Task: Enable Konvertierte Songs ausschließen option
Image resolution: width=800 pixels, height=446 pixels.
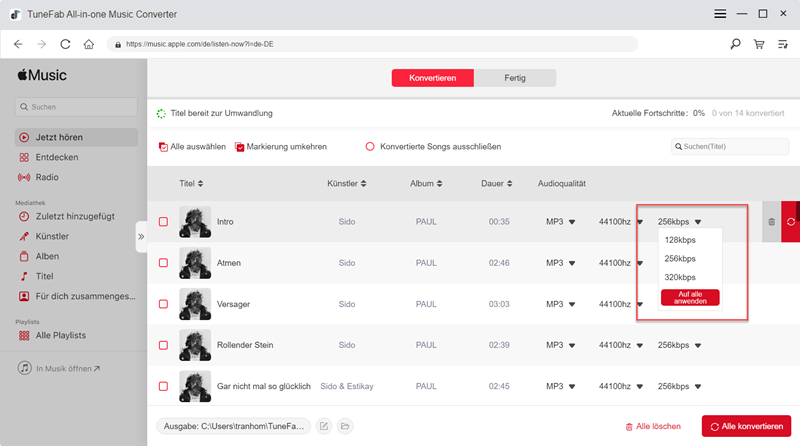Action: point(370,147)
